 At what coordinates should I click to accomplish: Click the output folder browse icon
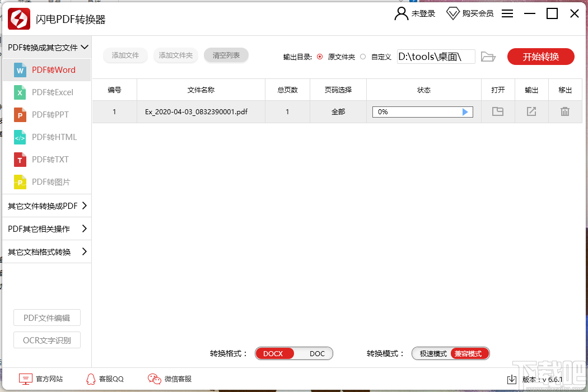488,56
